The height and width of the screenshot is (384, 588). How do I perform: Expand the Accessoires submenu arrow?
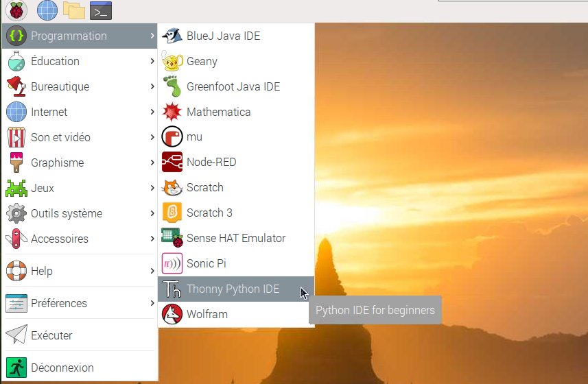(x=152, y=239)
